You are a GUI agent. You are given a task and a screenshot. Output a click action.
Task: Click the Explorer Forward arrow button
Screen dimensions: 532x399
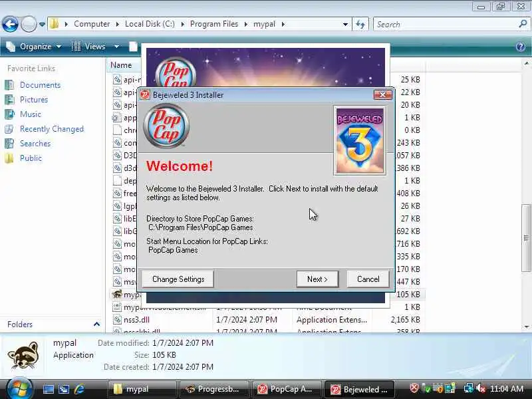(29, 24)
